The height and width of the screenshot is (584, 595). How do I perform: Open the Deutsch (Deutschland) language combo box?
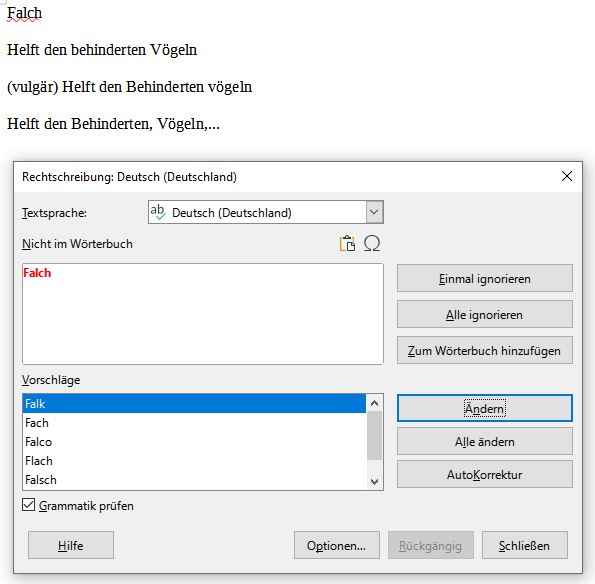point(266,212)
